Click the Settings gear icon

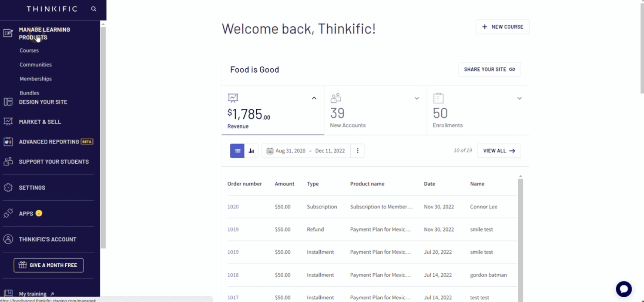click(x=8, y=188)
